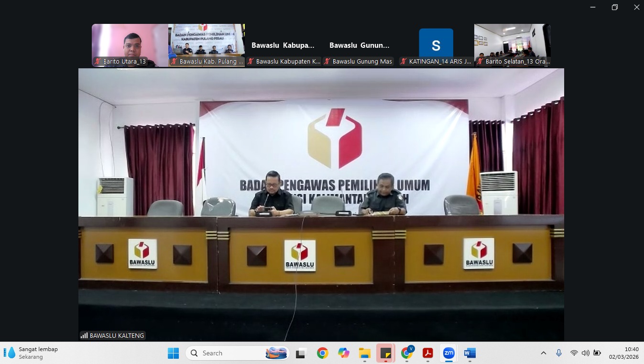Toggle the blue microphone icon in system tray
The image size is (644, 364).
click(558, 353)
